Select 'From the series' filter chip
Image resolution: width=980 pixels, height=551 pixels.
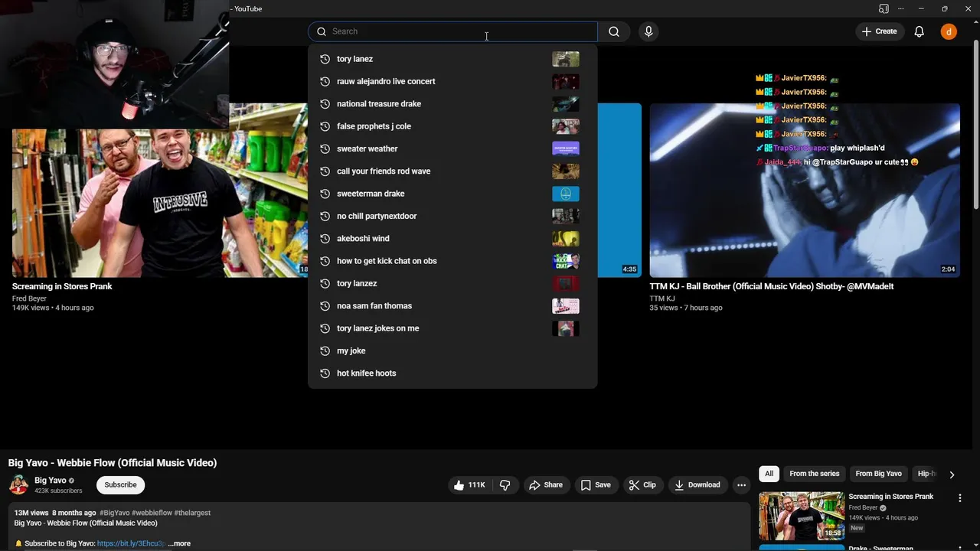(815, 474)
